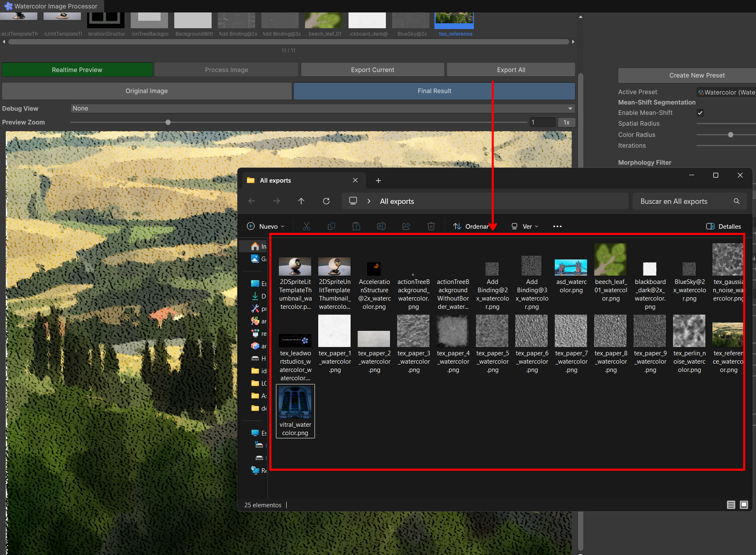
Task: Select tex_perlin_noise_watercolor.png file
Action: click(x=689, y=344)
